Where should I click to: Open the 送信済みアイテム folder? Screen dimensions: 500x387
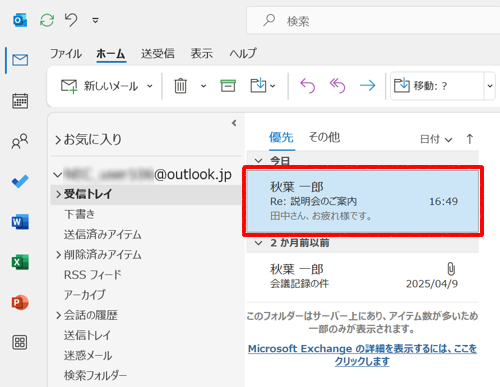103,235
